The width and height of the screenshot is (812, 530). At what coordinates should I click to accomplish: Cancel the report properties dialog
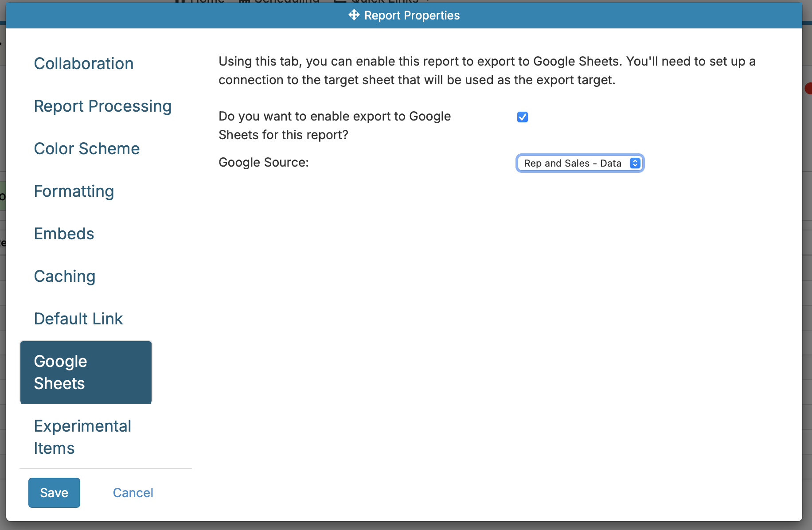click(133, 492)
